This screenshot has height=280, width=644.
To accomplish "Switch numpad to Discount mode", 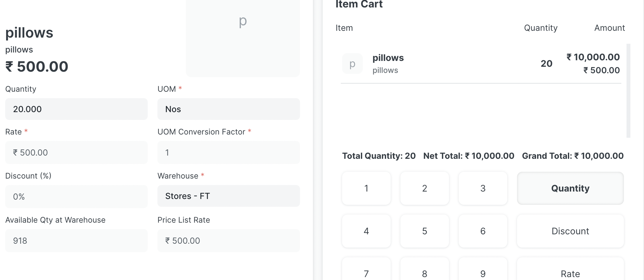I will coord(570,231).
